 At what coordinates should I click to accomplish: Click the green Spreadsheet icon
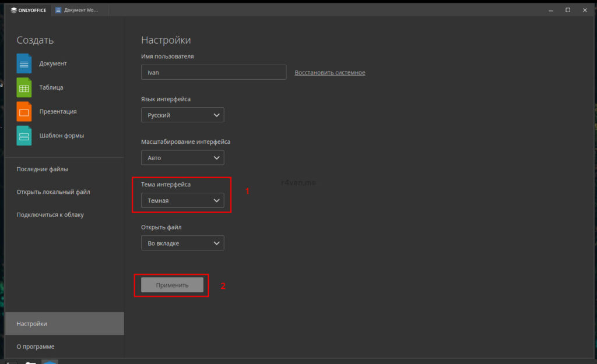(24, 87)
